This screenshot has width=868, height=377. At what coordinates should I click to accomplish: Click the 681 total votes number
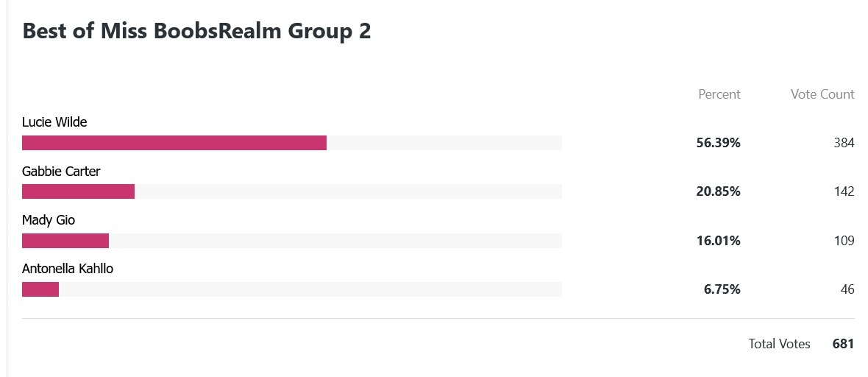[843, 344]
